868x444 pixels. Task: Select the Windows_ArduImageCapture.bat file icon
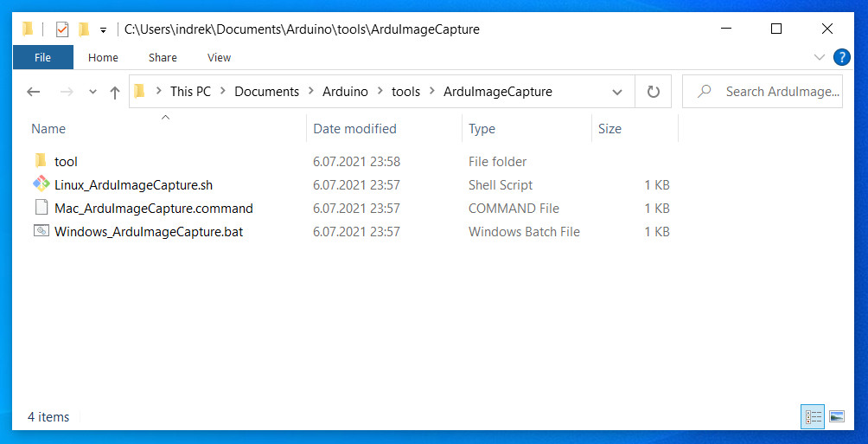[41, 231]
